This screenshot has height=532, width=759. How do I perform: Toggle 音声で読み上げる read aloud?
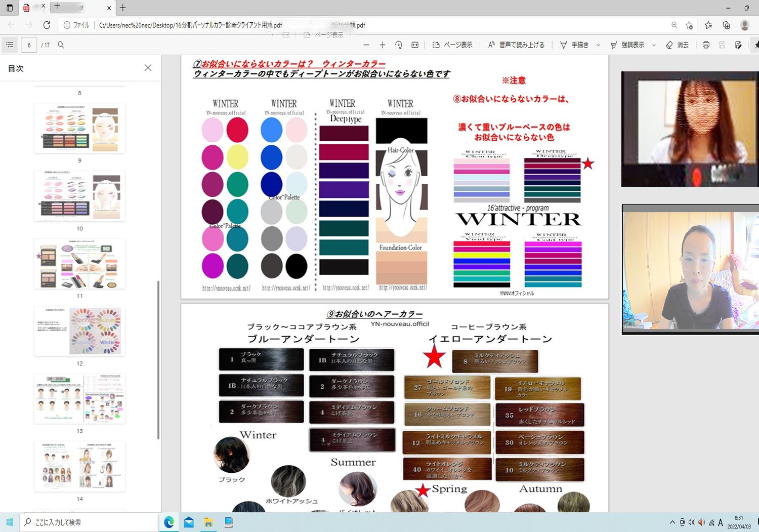[516, 45]
